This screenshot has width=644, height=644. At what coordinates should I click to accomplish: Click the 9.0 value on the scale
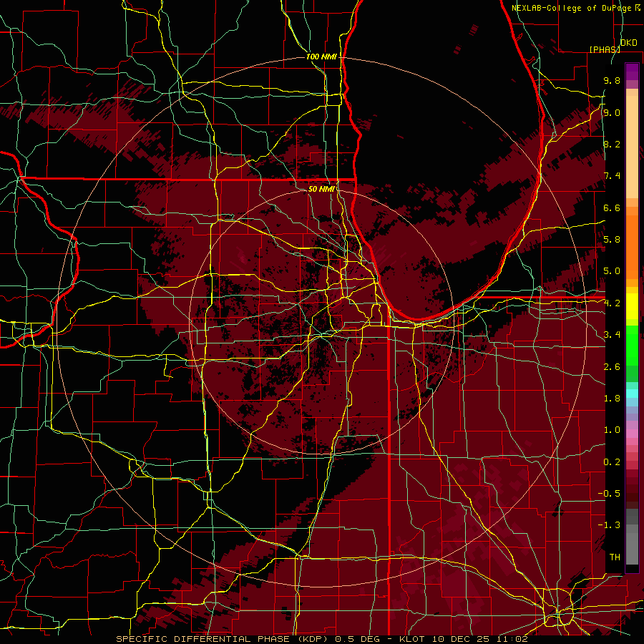click(612, 112)
